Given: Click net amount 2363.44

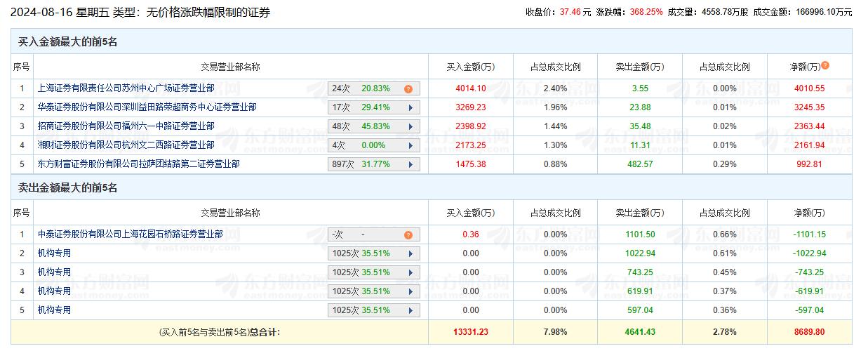Looking at the screenshot, I should click(x=809, y=126).
